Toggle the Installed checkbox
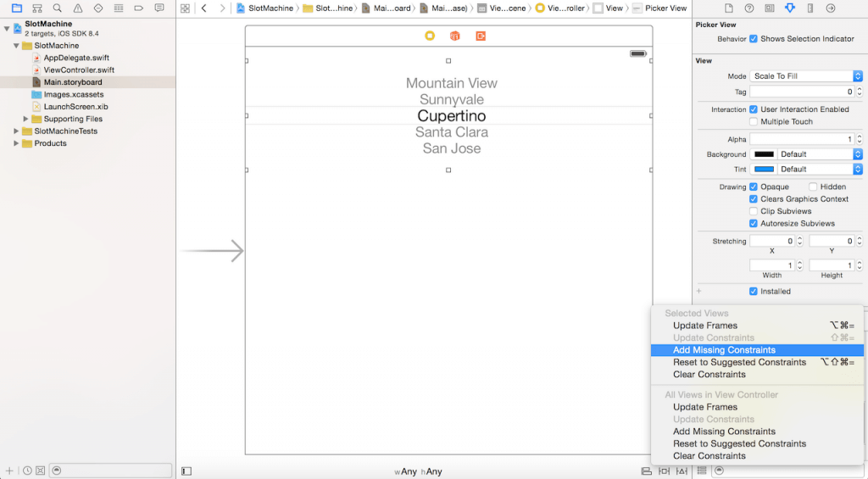The width and height of the screenshot is (868, 479). [754, 292]
